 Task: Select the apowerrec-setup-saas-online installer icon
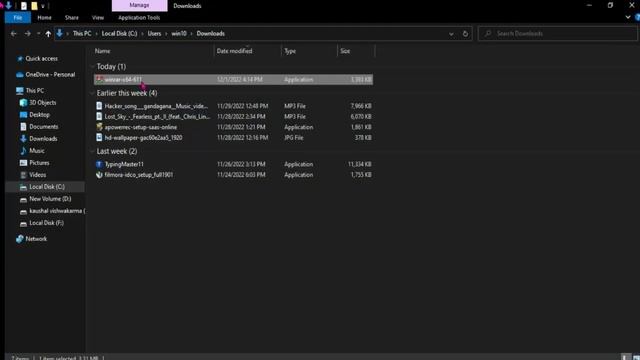point(99,127)
